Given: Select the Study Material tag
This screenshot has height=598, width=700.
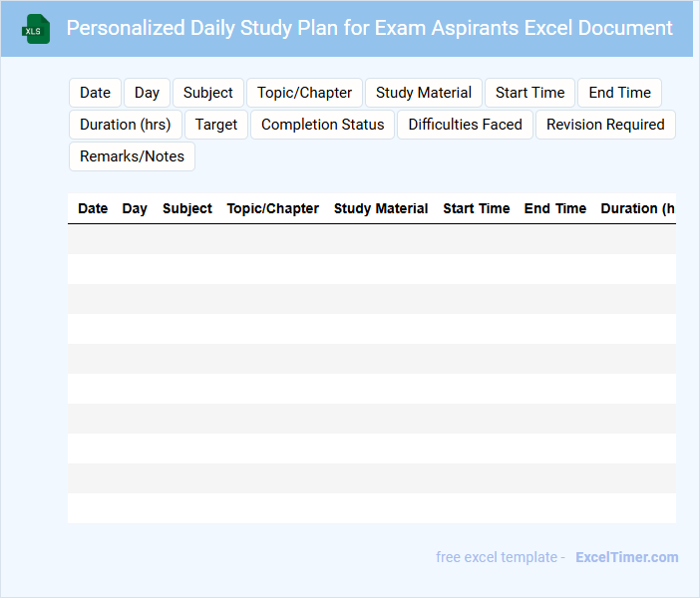Looking at the screenshot, I should (424, 93).
